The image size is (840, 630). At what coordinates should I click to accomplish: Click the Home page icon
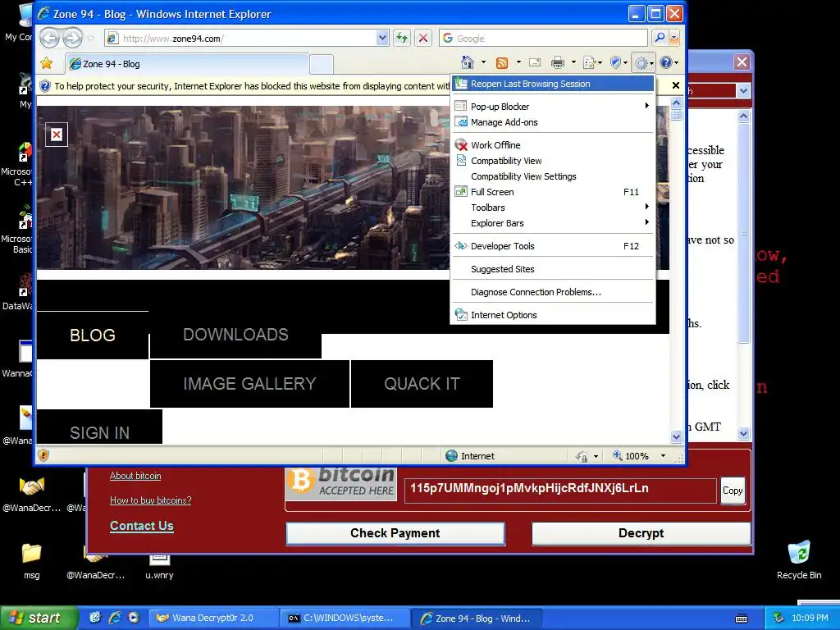467,62
